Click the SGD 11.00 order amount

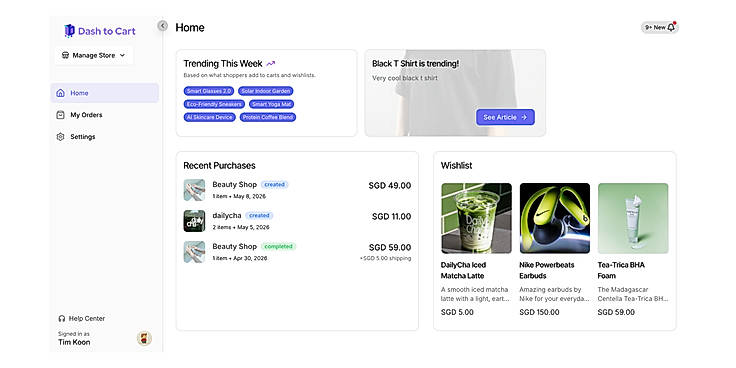[x=391, y=217]
